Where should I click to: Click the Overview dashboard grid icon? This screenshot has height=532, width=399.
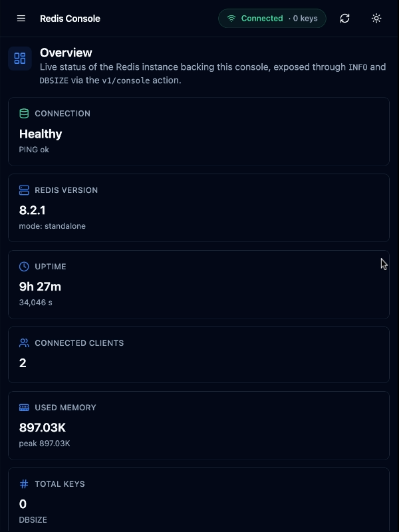pyautogui.click(x=20, y=59)
